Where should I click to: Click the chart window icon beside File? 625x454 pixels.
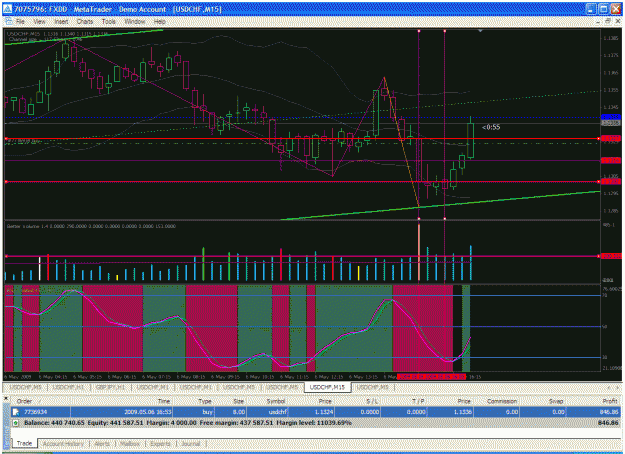pyautogui.click(x=8, y=22)
